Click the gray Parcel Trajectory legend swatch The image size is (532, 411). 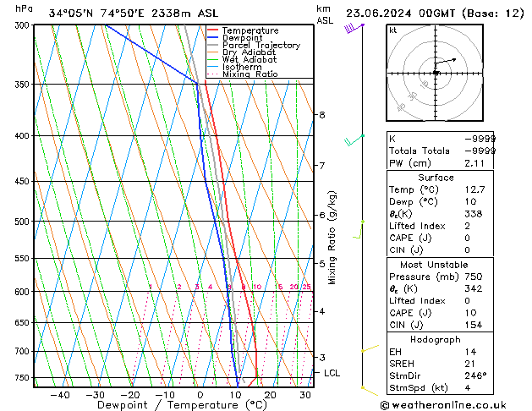pyautogui.click(x=213, y=45)
